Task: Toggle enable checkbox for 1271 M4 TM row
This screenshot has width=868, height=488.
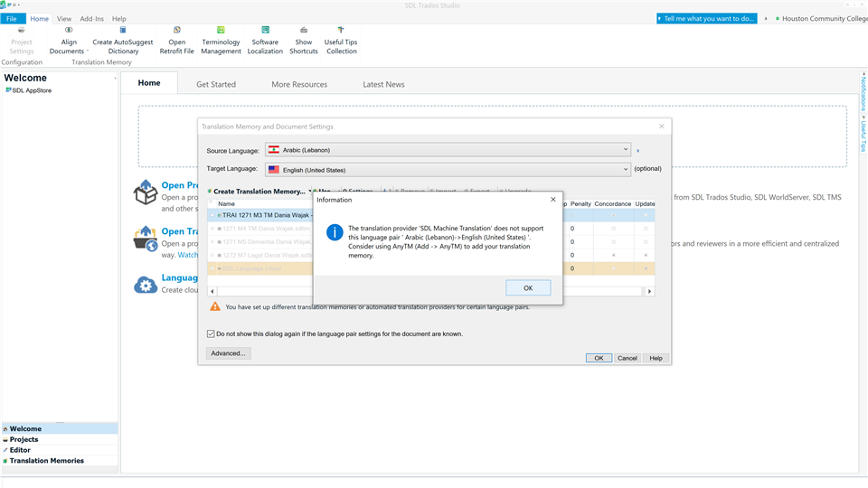Action: pyautogui.click(x=212, y=229)
